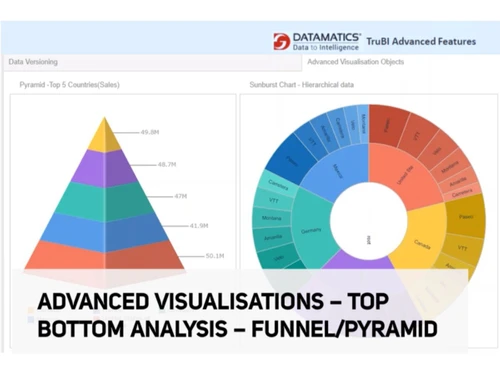Select the blue pyramid segment
500x375 pixels.
click(x=104, y=232)
